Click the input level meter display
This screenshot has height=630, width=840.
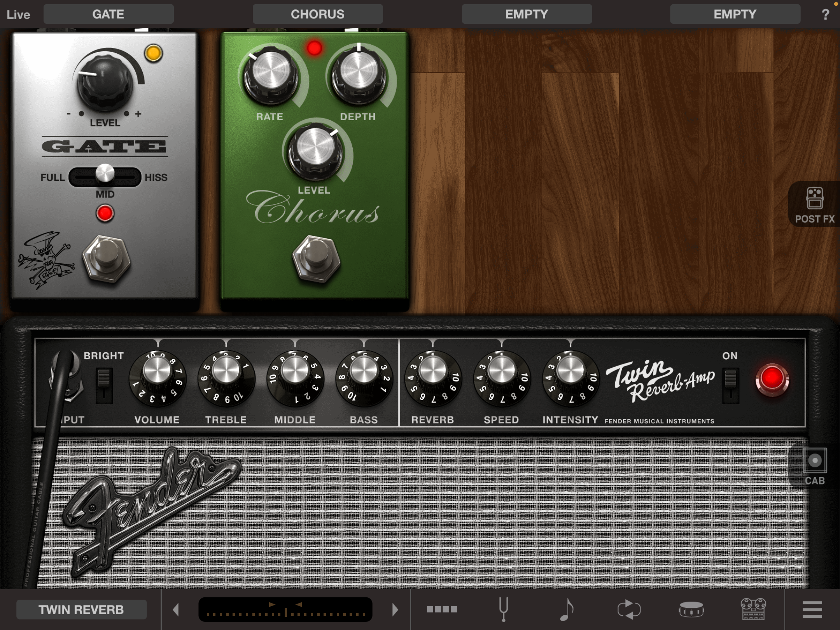click(285, 609)
